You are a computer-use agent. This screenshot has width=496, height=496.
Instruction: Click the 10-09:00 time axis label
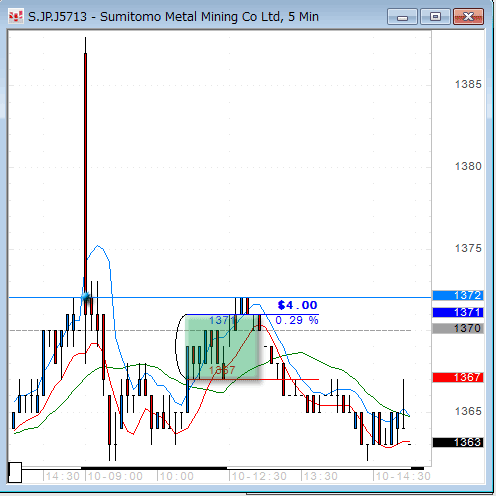point(115,476)
